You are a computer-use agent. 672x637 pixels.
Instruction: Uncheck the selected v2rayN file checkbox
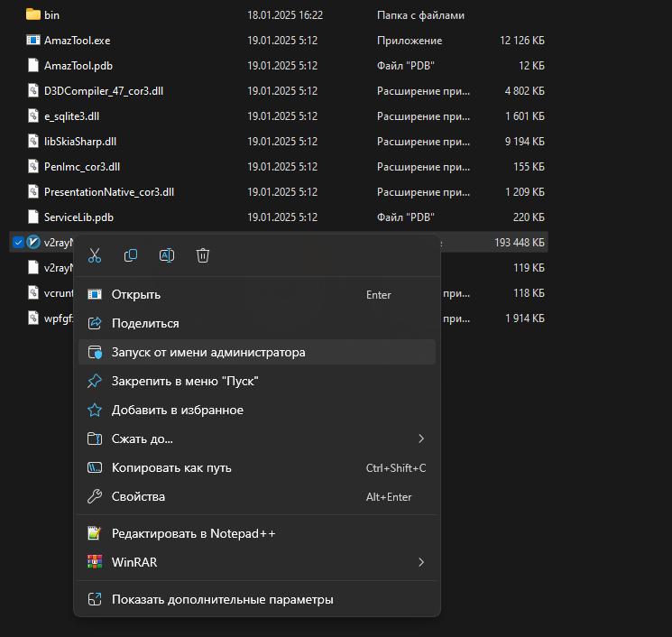click(17, 242)
